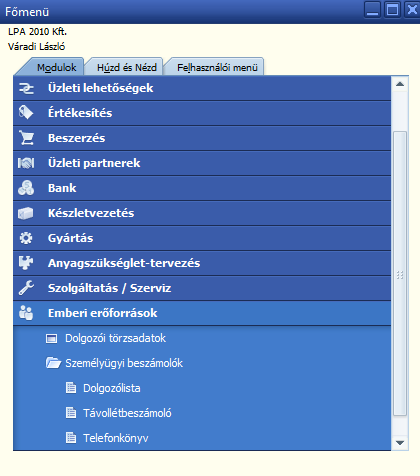Screen dimensions: 420x476
Task: Click the scrollbar up arrow
Action: click(x=400, y=84)
